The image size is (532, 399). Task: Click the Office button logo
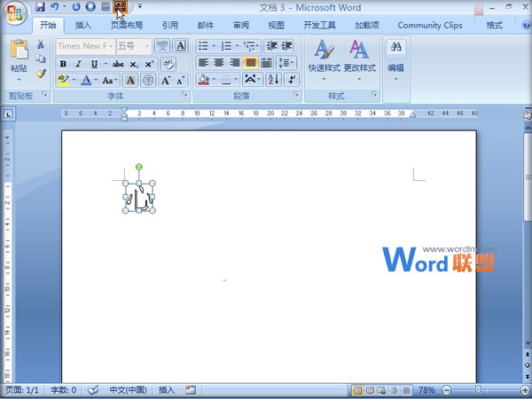(16, 13)
